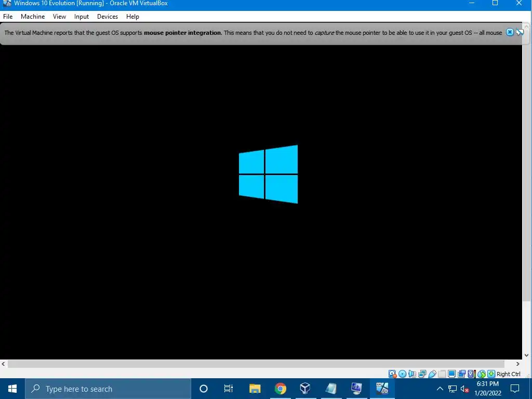
Task: Click the recording status icon
Action: tap(461, 374)
